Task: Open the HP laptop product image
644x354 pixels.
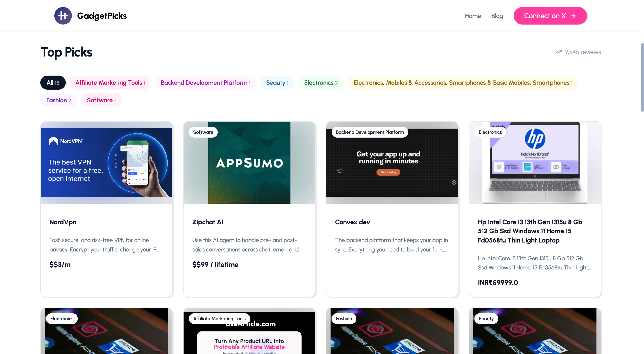Action: [x=535, y=163]
